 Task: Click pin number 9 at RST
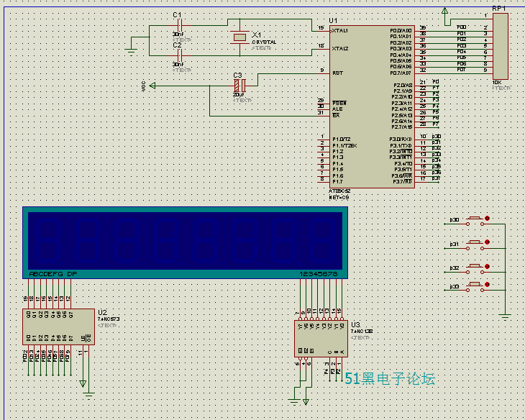coord(322,70)
